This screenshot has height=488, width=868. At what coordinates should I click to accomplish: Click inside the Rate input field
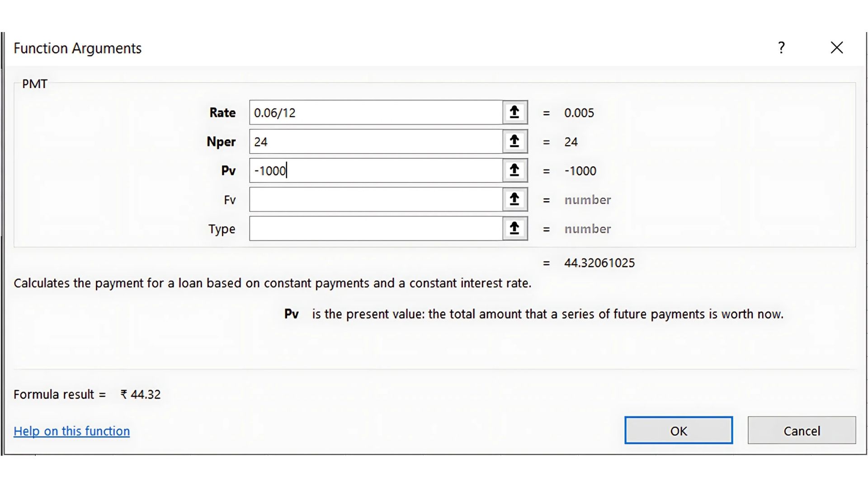click(375, 113)
